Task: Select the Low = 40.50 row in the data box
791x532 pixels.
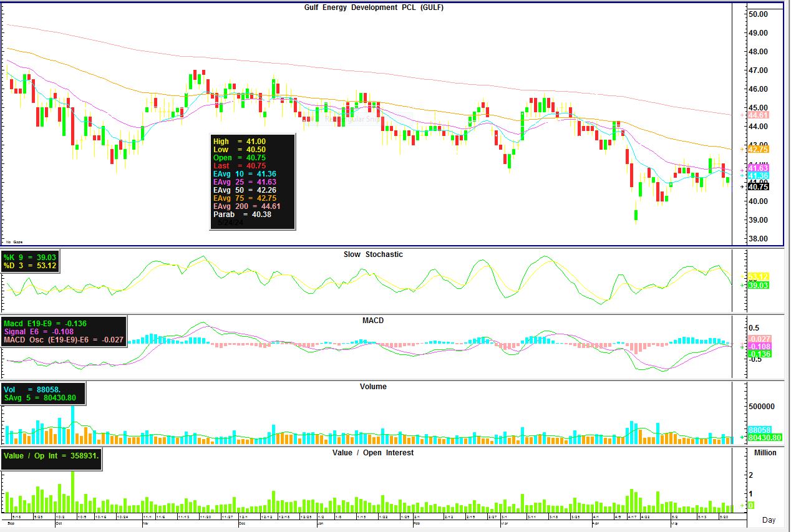Action: pyautogui.click(x=240, y=150)
